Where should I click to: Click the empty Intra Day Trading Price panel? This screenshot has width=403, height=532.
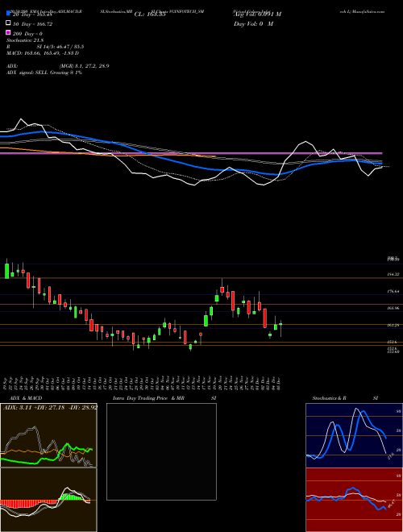[x=161, y=451]
